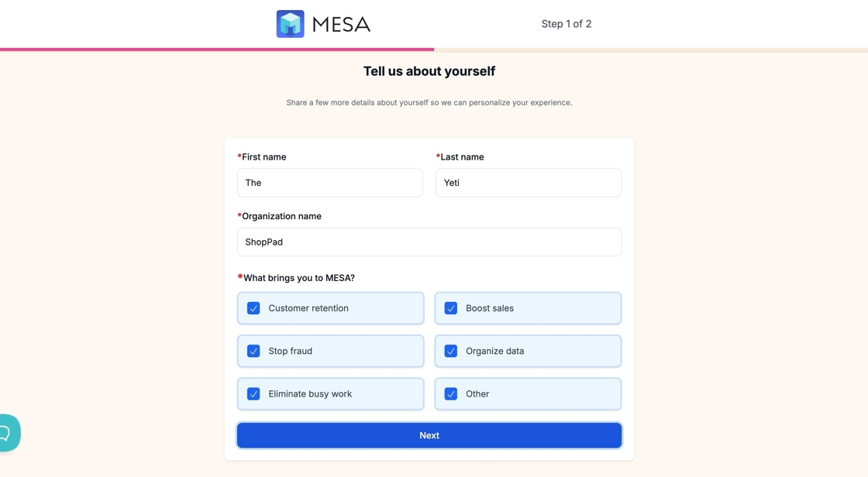
Task: Click the Step 1 of 2 indicator
Action: [567, 24]
